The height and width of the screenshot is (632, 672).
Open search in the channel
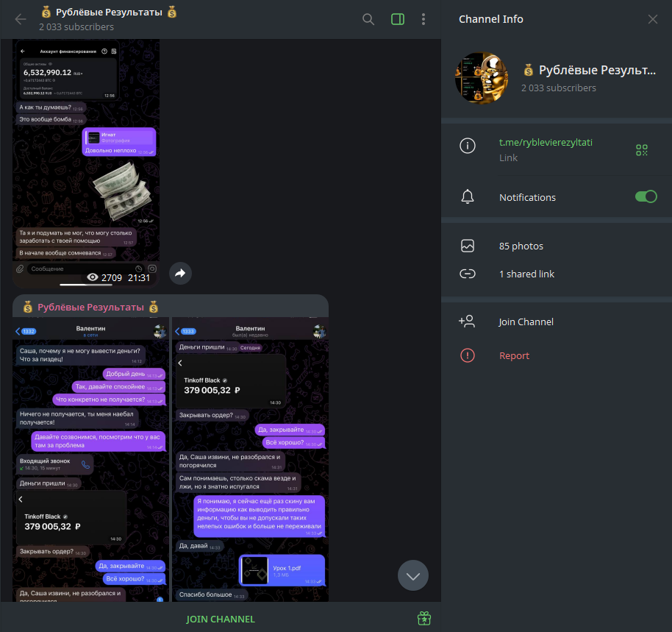[x=368, y=19]
